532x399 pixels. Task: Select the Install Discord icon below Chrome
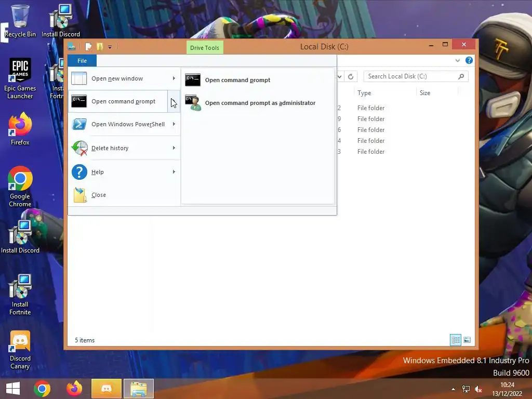(x=20, y=237)
